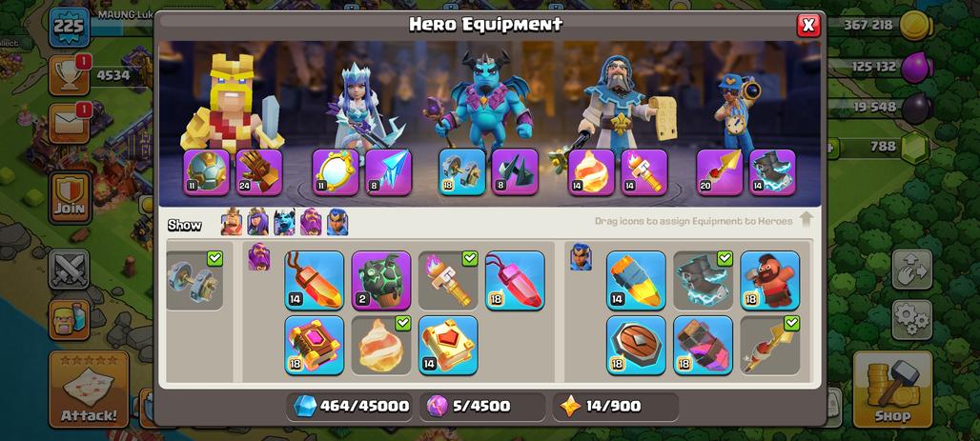Image resolution: width=980 pixels, height=441 pixels.
Task: Close the Hero Equipment window
Action: tap(808, 25)
